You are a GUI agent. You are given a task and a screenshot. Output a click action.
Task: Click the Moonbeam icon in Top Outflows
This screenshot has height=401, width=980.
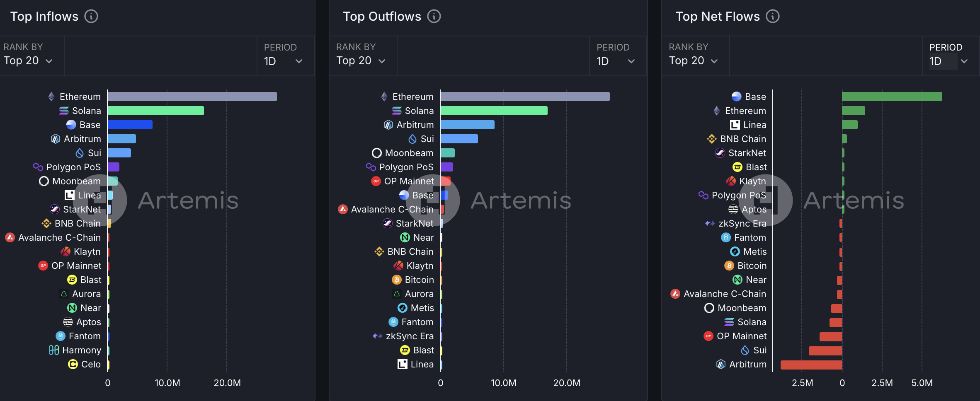click(376, 153)
